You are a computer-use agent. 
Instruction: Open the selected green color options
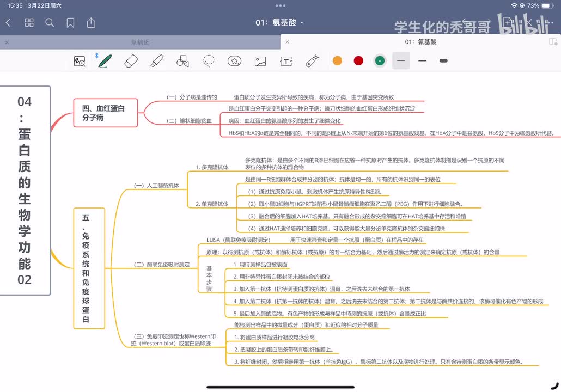(x=380, y=61)
